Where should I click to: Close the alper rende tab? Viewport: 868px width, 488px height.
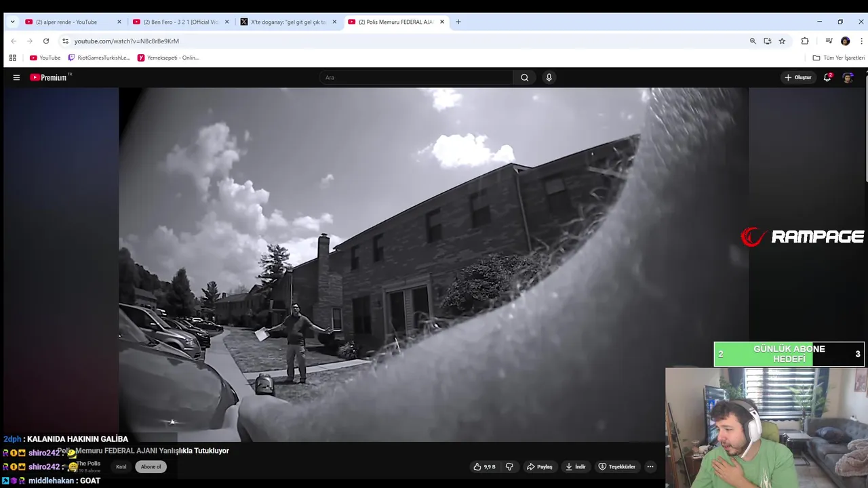pyautogui.click(x=119, y=22)
